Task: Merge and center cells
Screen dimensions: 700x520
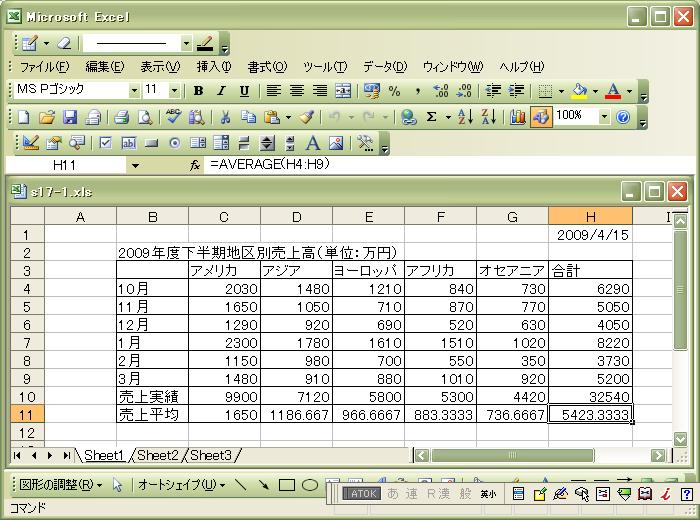Action: pos(342,91)
